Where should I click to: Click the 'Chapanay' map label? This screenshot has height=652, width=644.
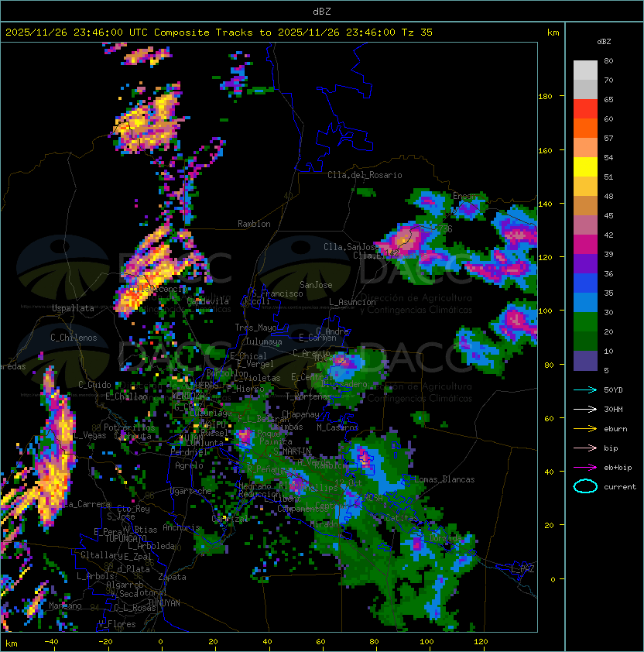(x=300, y=414)
